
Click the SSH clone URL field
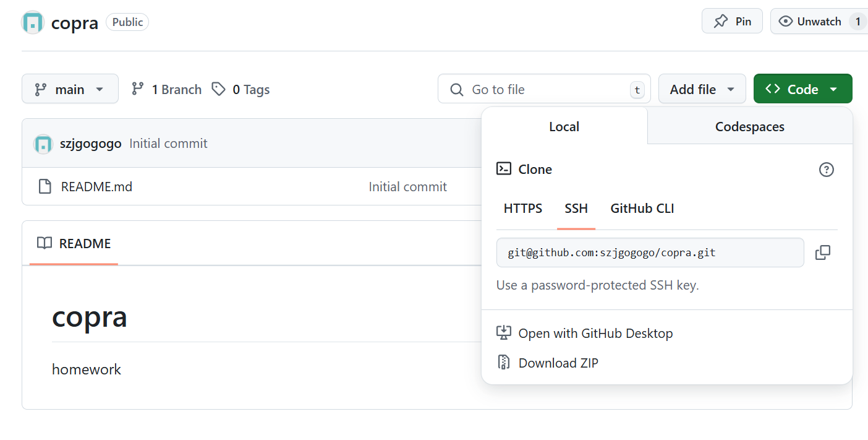650,252
